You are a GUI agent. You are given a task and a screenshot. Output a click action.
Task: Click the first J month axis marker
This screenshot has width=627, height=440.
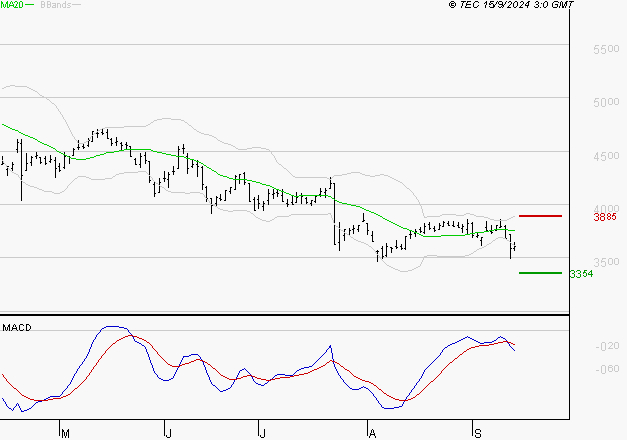(168, 433)
